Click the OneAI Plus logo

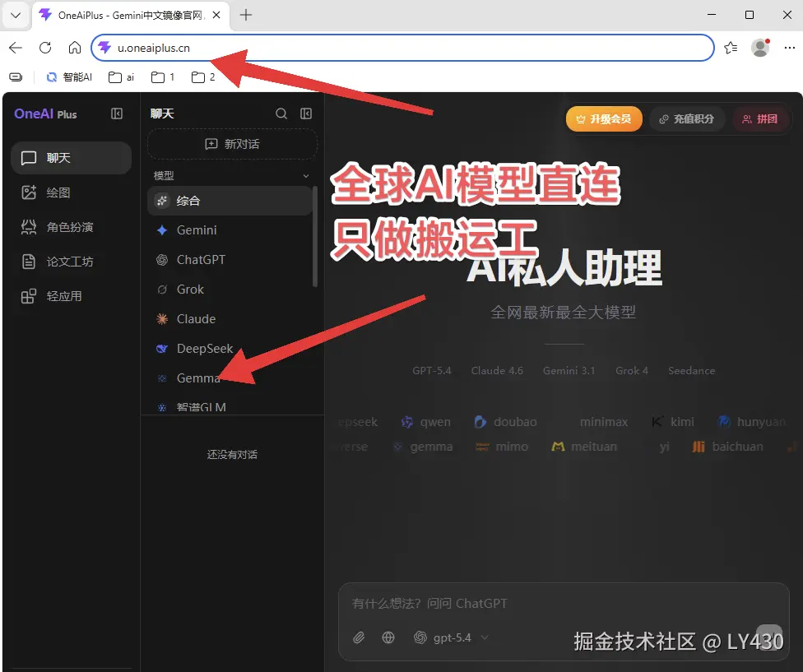[x=45, y=114]
